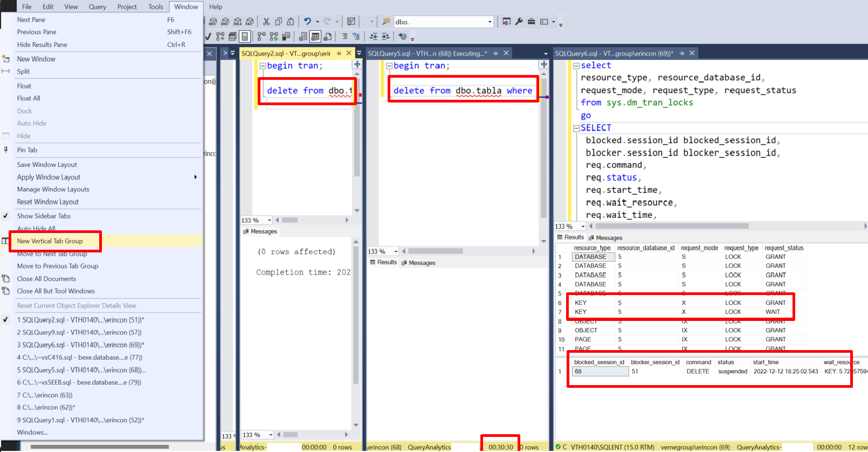Click the Undo arrow icon
Image resolution: width=868 pixels, height=452 pixels.
coord(307,22)
